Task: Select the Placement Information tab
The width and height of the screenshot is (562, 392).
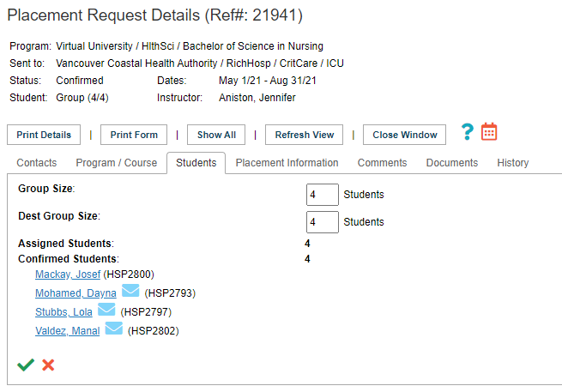Action: tap(287, 163)
